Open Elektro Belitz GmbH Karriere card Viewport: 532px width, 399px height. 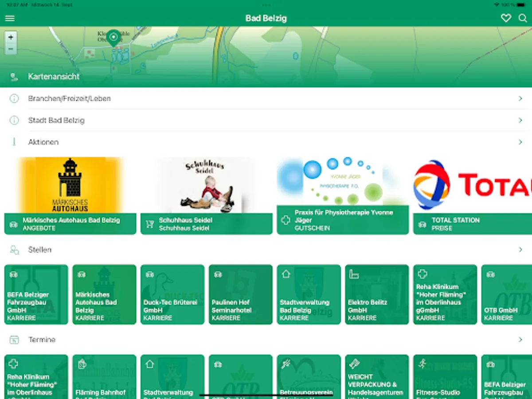point(377,294)
